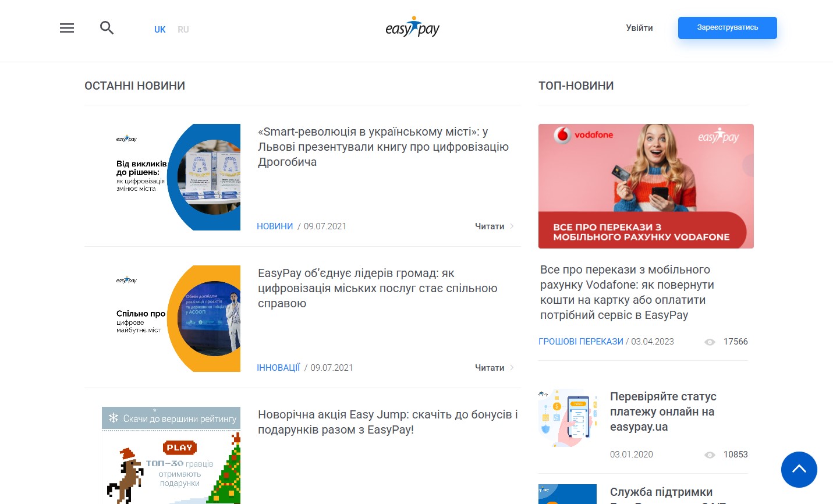Switch language to UK
Image resolution: width=833 pixels, height=504 pixels.
(160, 30)
